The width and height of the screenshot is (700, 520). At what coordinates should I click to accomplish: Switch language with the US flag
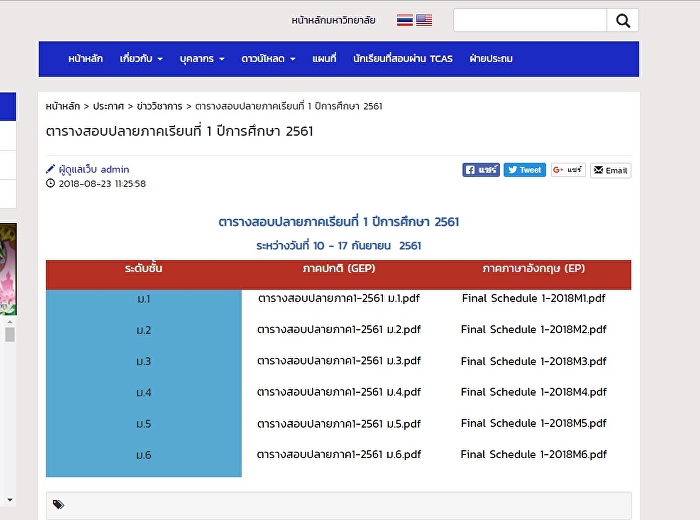coord(424,20)
